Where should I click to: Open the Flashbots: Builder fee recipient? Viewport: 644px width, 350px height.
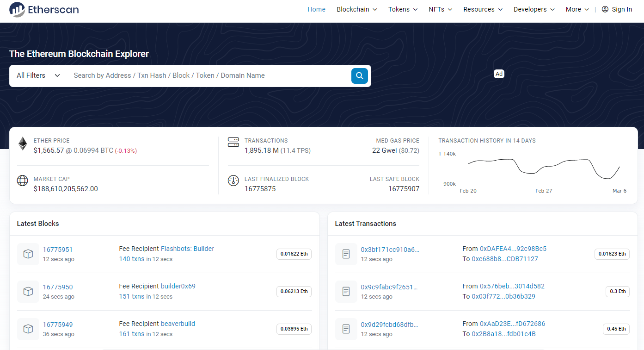[x=188, y=249]
